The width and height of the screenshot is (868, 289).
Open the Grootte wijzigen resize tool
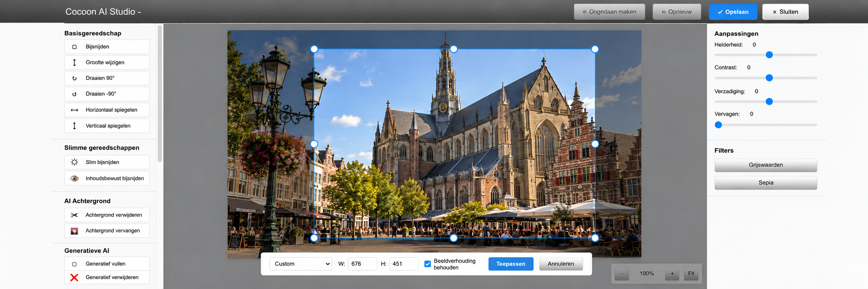pyautogui.click(x=107, y=62)
